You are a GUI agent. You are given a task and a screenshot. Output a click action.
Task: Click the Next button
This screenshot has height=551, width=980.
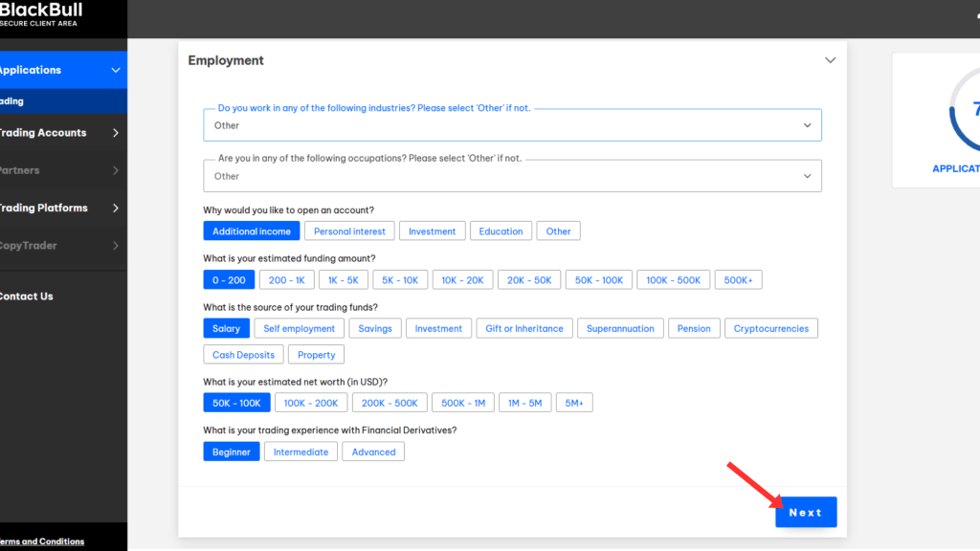click(x=805, y=512)
